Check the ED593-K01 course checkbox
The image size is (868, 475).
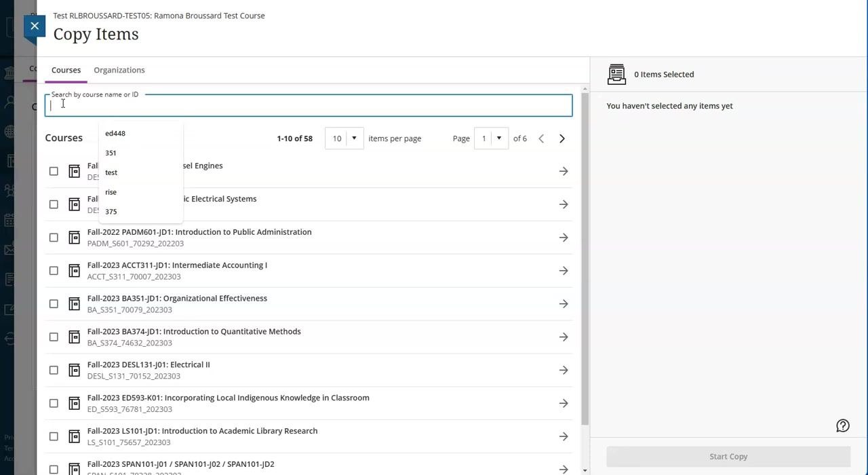click(54, 403)
